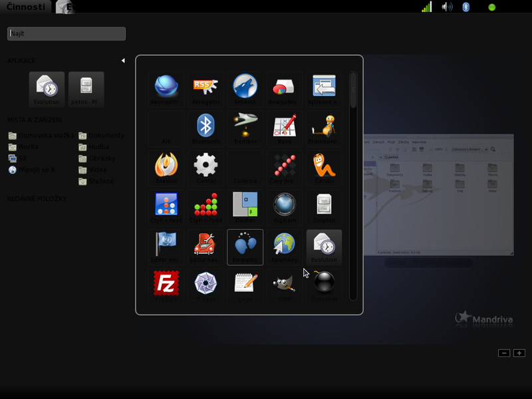This screenshot has height=399, width=532.
Task: Start the Amarok music player
Action: (245, 89)
